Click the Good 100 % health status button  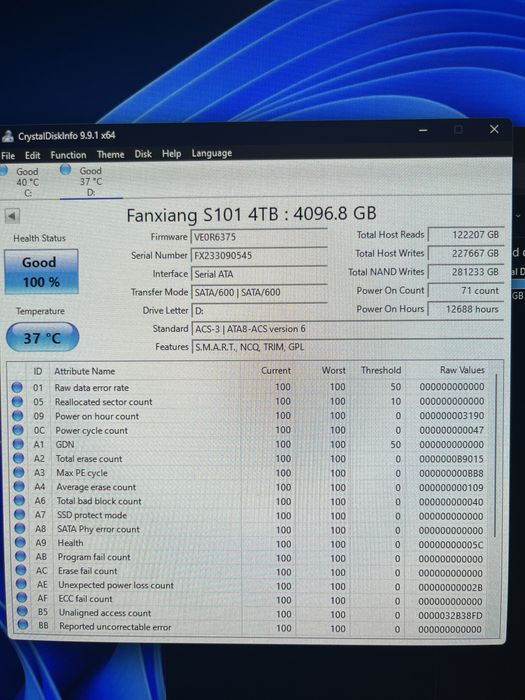pos(41,272)
